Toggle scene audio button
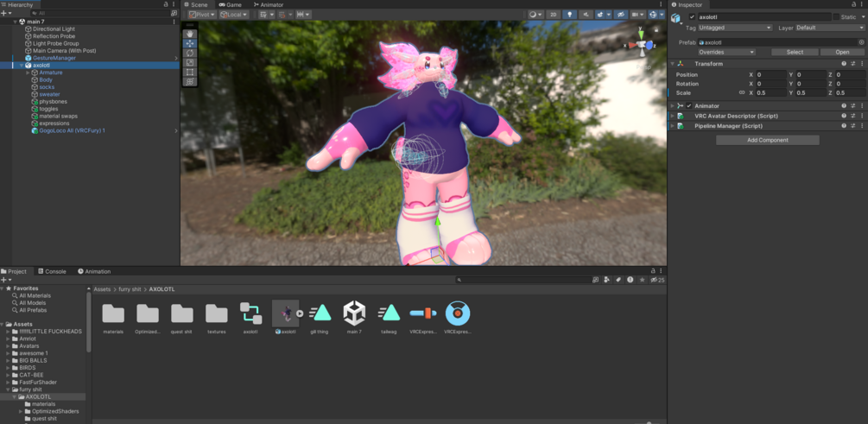868x424 pixels. [x=585, y=15]
